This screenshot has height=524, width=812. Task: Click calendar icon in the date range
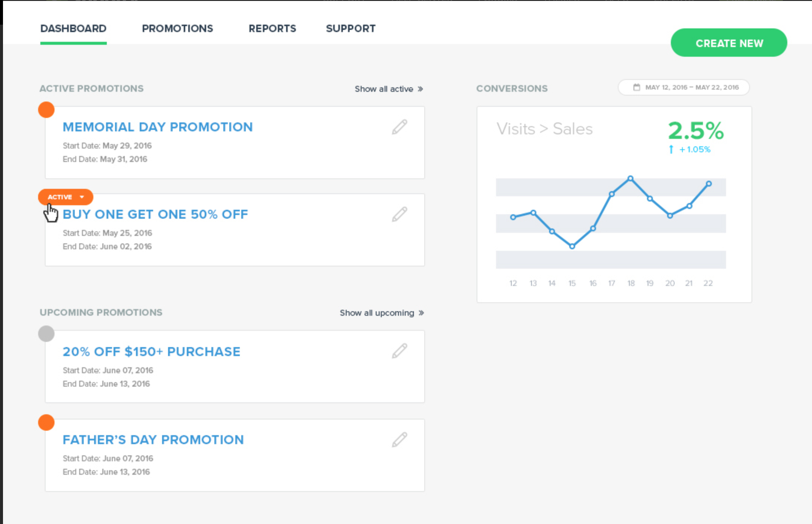[636, 87]
